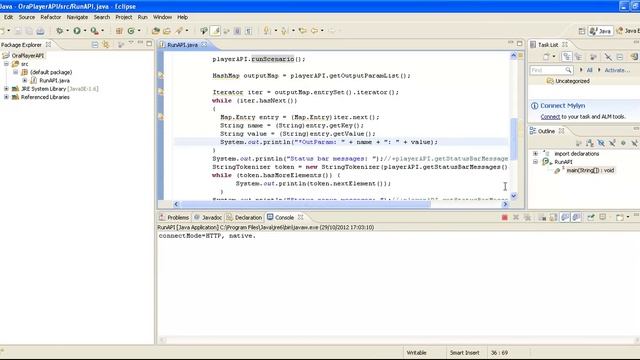Expand RunAPI.java tree node
Screen dimensions: 640x360
[x=25, y=80]
